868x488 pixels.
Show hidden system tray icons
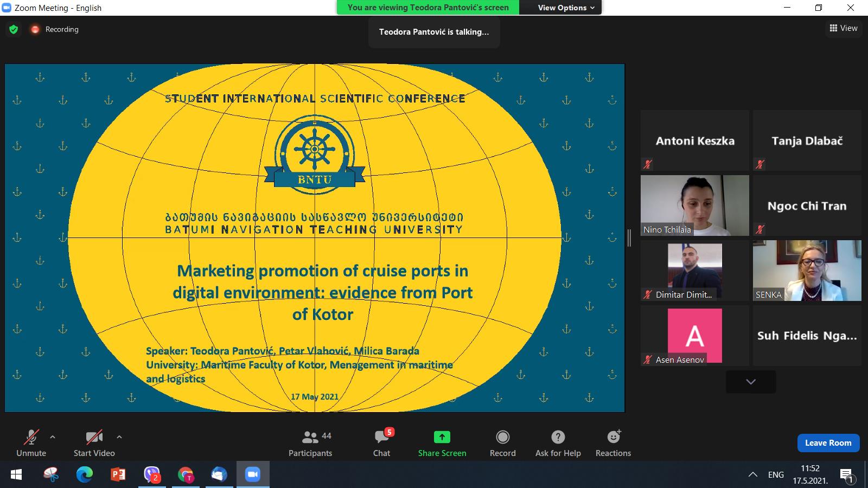(x=753, y=475)
